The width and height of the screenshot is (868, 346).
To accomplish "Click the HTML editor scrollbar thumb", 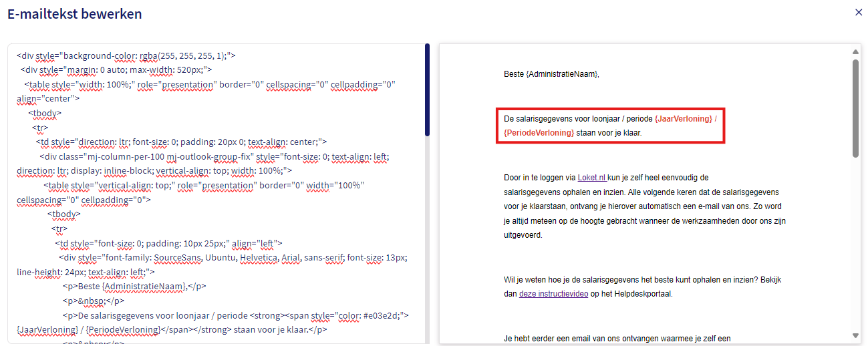I will [x=427, y=90].
